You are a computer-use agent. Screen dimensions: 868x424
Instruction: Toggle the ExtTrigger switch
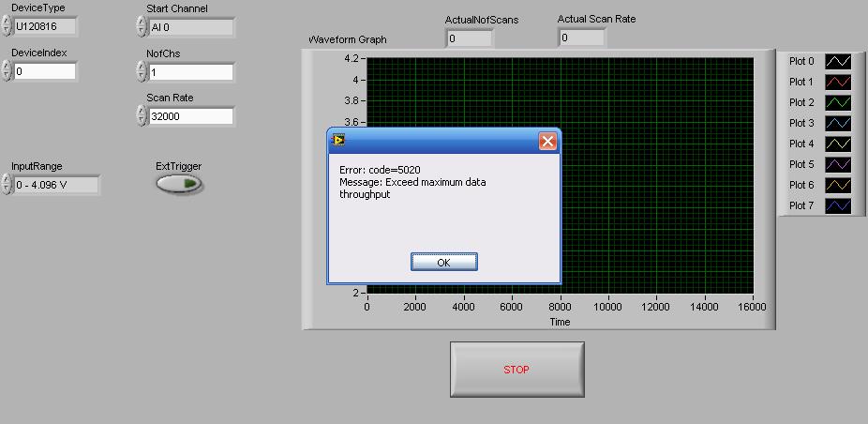point(179,184)
